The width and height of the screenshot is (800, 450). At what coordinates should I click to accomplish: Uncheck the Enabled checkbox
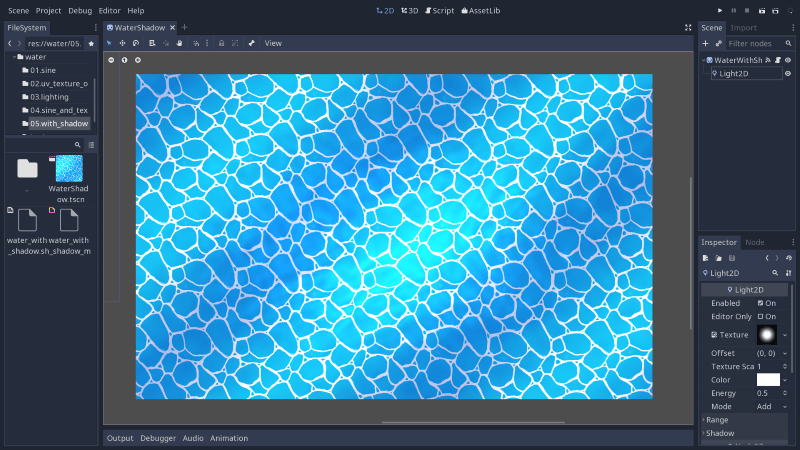pyautogui.click(x=760, y=303)
